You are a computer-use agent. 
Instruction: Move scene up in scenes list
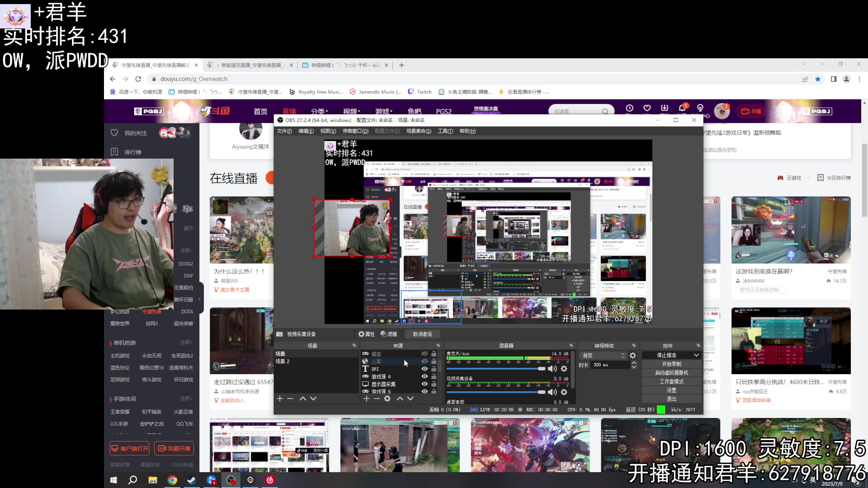point(303,399)
